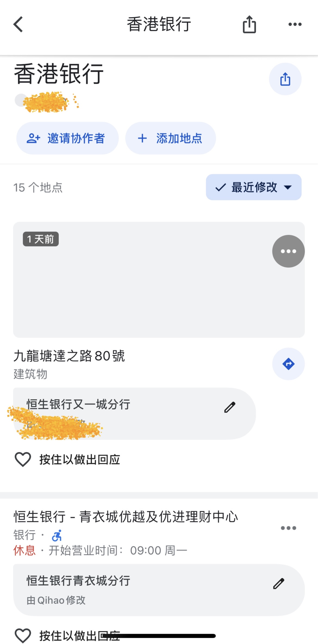Tap the share icon in top bar

[x=249, y=24]
